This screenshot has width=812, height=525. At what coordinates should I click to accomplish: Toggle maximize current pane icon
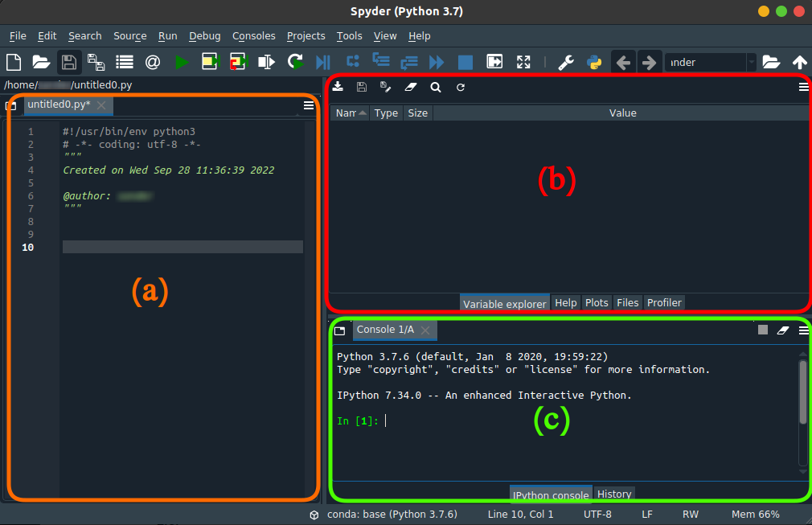[x=523, y=62]
